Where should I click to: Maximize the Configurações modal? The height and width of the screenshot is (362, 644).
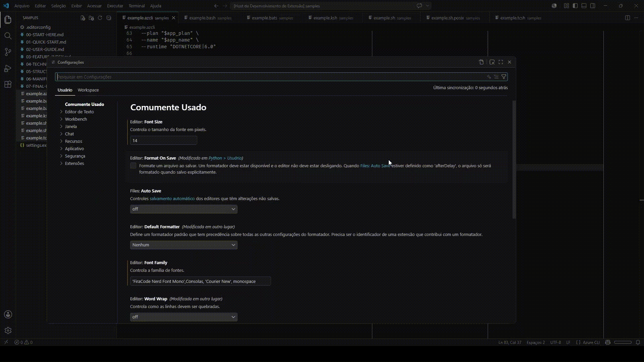tap(501, 62)
